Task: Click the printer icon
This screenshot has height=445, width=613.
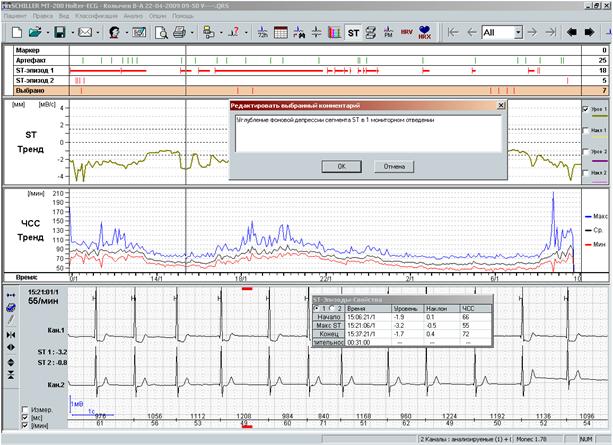Action: point(179,32)
